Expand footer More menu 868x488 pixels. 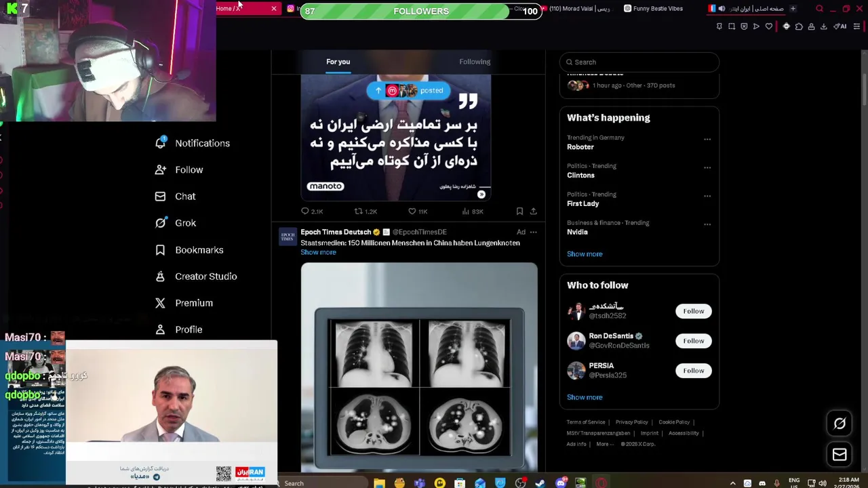coord(605,444)
